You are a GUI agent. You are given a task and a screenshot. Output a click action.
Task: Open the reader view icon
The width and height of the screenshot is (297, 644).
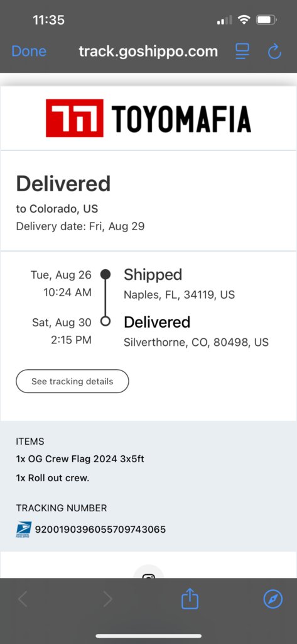tap(242, 52)
